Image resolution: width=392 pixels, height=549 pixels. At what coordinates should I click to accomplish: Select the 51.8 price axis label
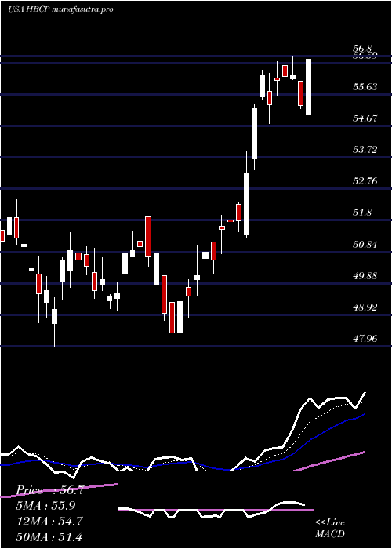pyautogui.click(x=362, y=213)
